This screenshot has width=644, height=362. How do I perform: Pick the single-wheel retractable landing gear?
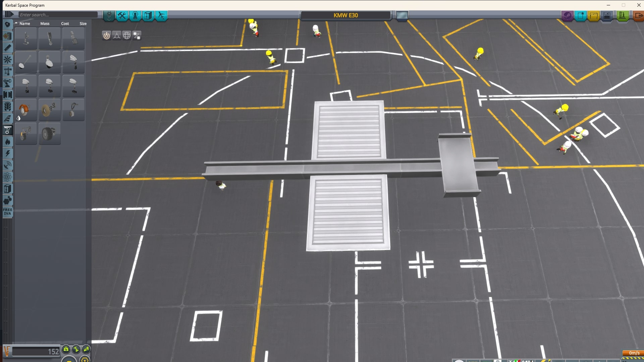point(73,62)
